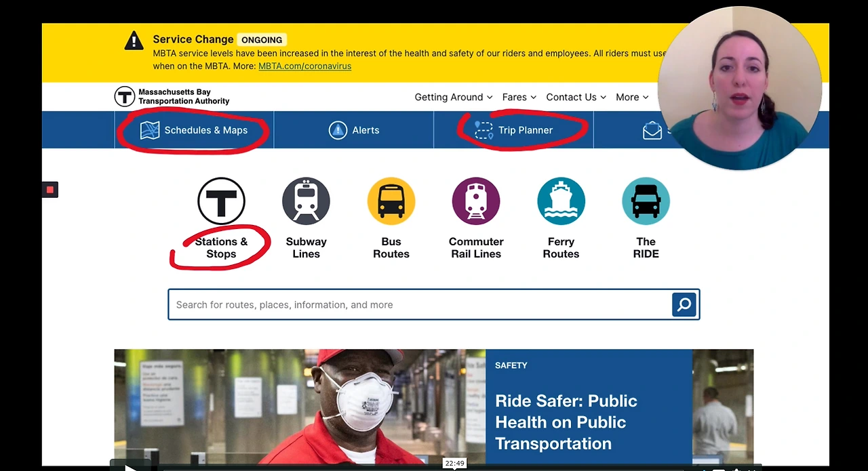Expand the Getting Around menu
Screen dimensions: 868x471
pyautogui.click(x=454, y=97)
